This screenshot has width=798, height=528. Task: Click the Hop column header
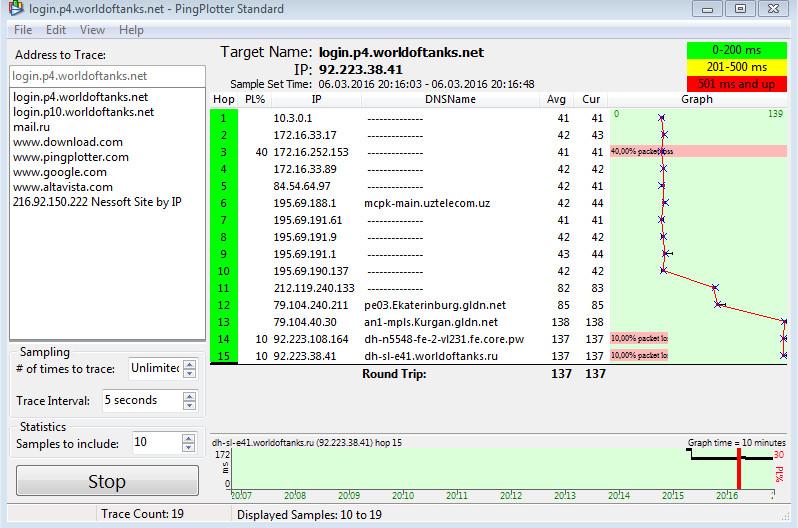pos(224,99)
